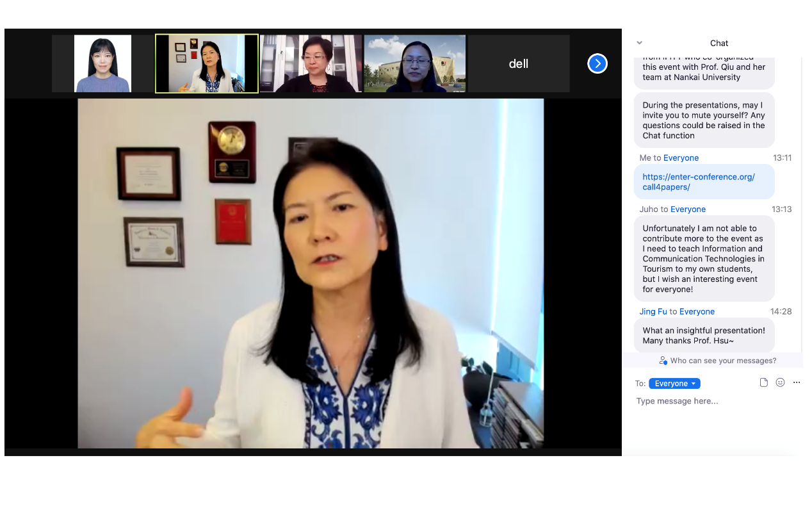This screenshot has width=812, height=508.
Task: Click 'Everyone' in the 'Me to Everyone' header
Action: 681,158
